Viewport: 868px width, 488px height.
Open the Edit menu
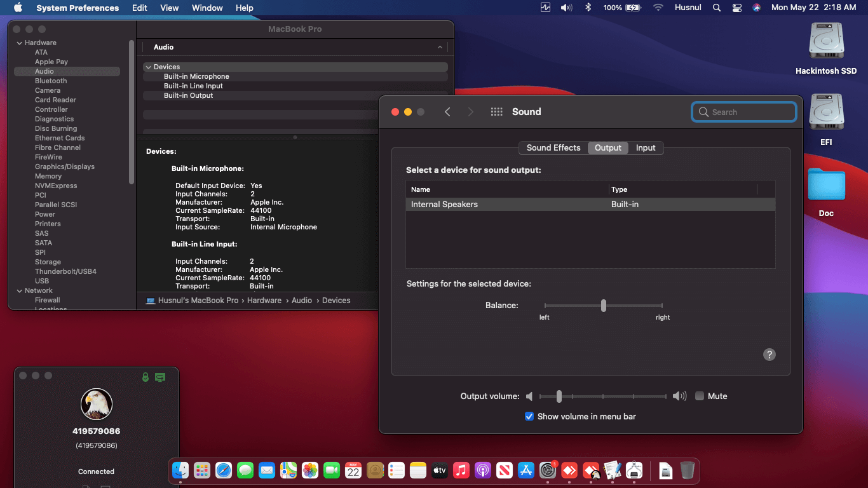pos(140,8)
